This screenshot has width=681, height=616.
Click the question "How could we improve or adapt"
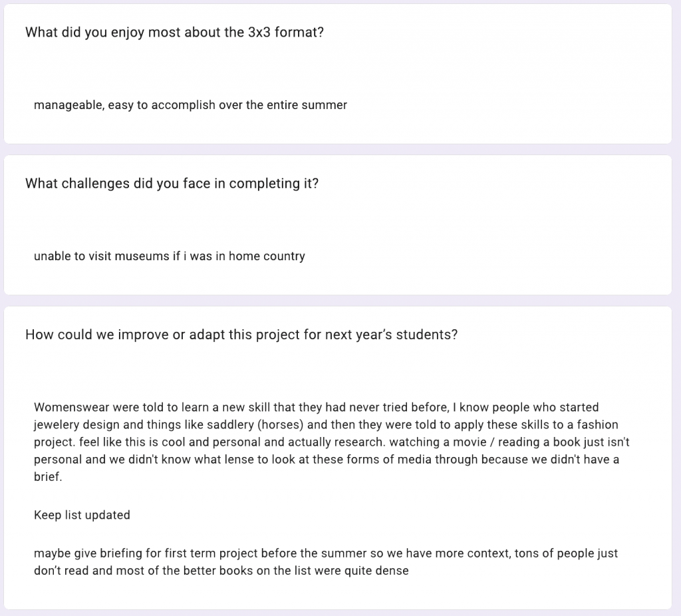241,335
